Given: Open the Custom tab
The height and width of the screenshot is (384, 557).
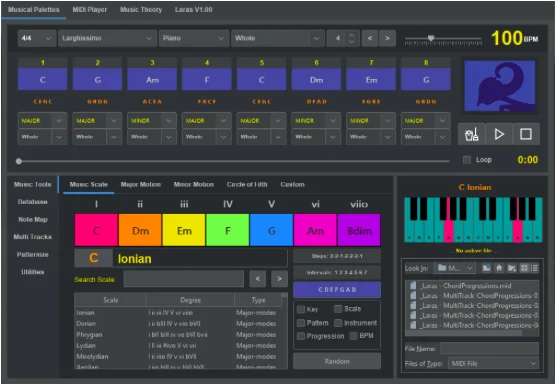Looking at the screenshot, I should (292, 185).
